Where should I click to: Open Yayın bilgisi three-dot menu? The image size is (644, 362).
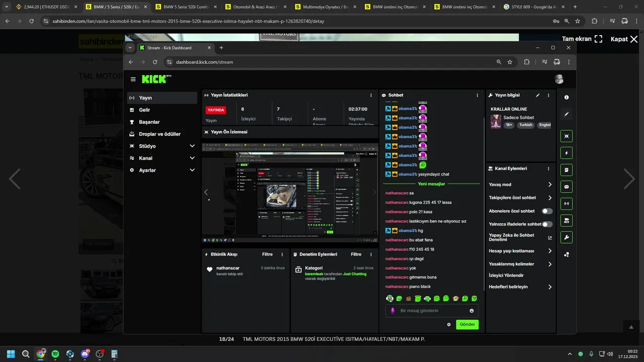click(x=548, y=95)
